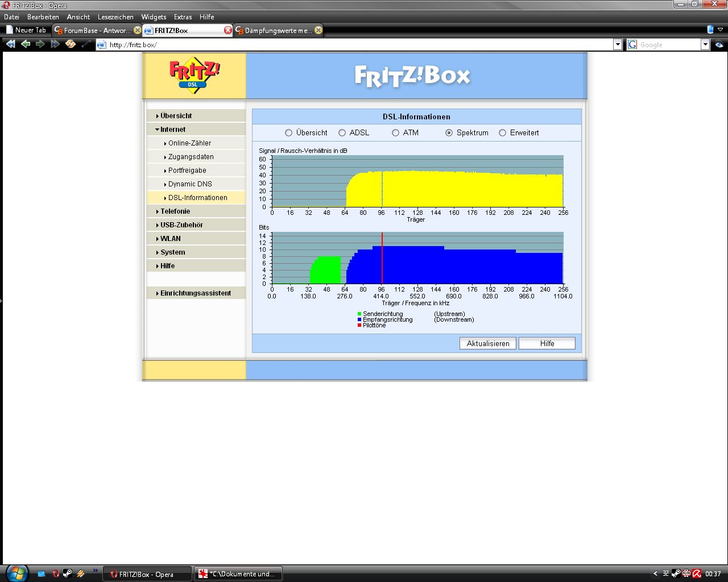The width and height of the screenshot is (728, 582).
Task: Click the Steam tray icon
Action: [676, 574]
